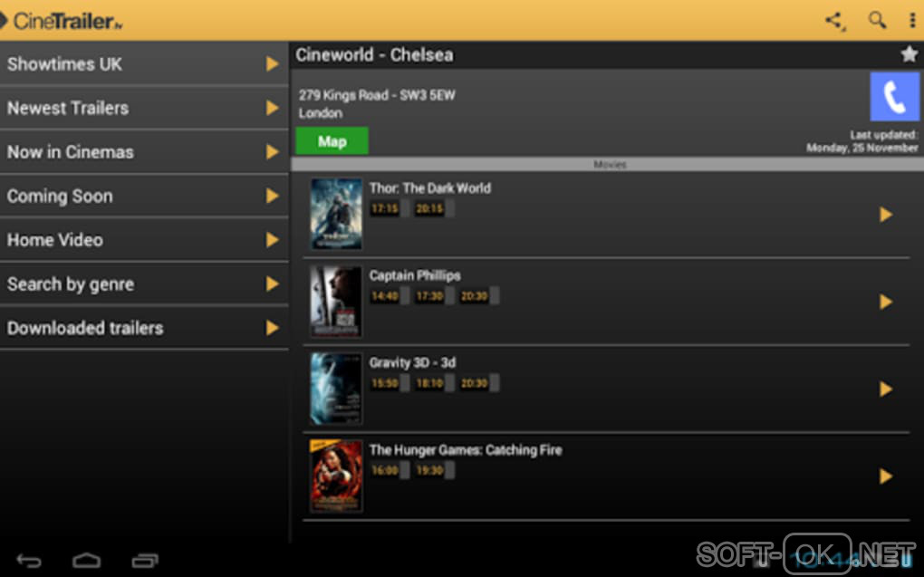The width and height of the screenshot is (924, 577).
Task: Click the Captain Phillips poster thumbnail
Action: (x=336, y=301)
